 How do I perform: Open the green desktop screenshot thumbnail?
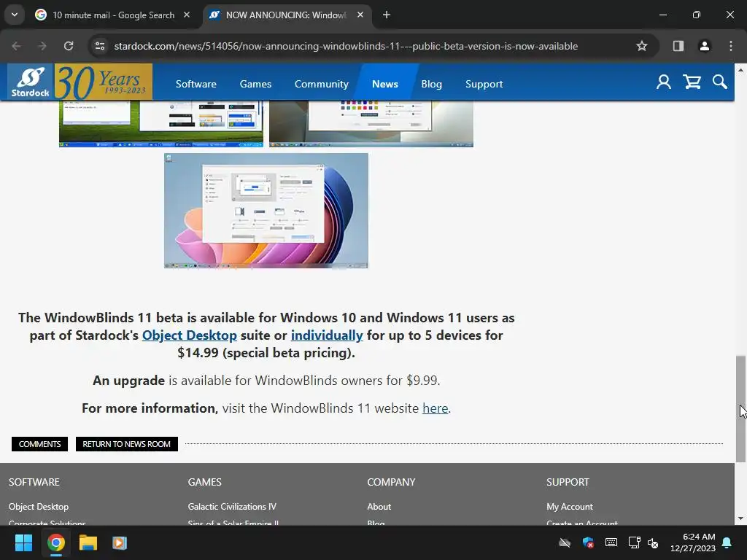point(161,124)
